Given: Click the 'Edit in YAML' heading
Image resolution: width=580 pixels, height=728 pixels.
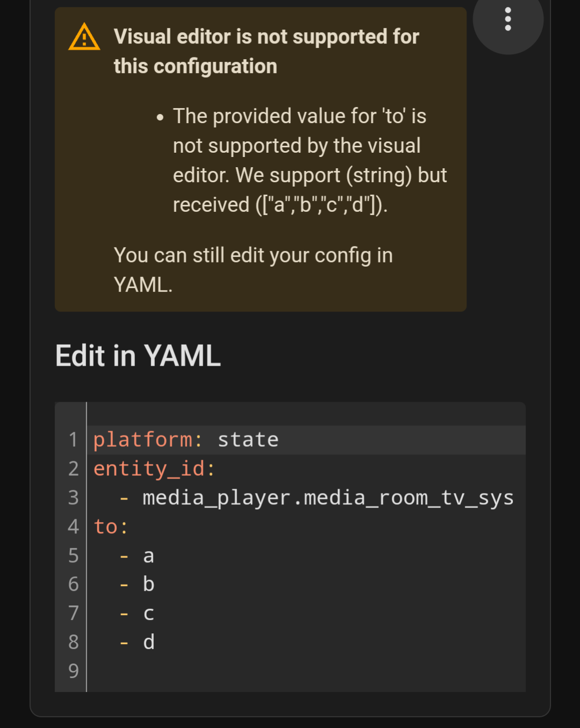Looking at the screenshot, I should pyautogui.click(x=138, y=356).
